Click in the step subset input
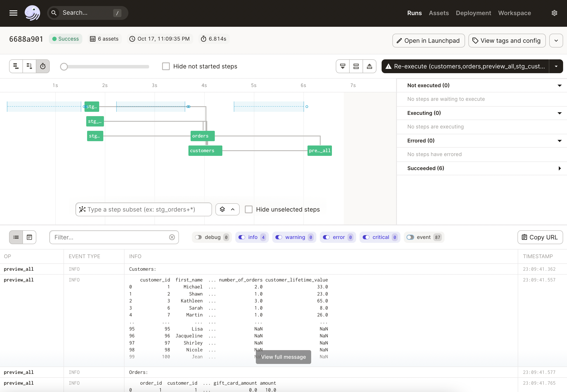Viewport: 567px width, 392px height. click(143, 210)
